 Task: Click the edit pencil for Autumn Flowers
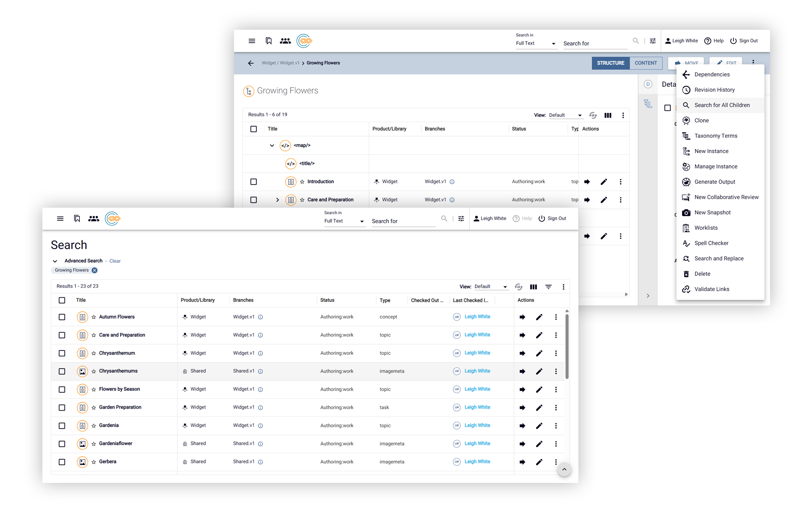tap(539, 317)
